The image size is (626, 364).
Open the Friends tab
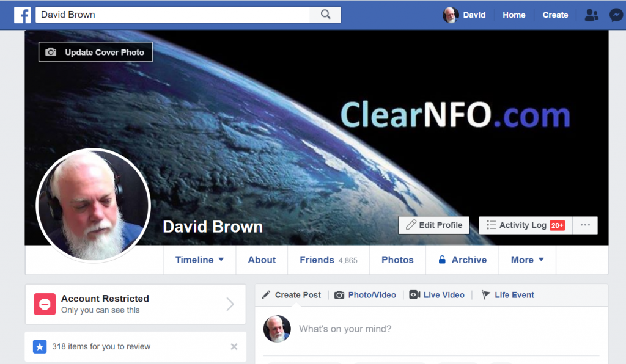coord(328,260)
